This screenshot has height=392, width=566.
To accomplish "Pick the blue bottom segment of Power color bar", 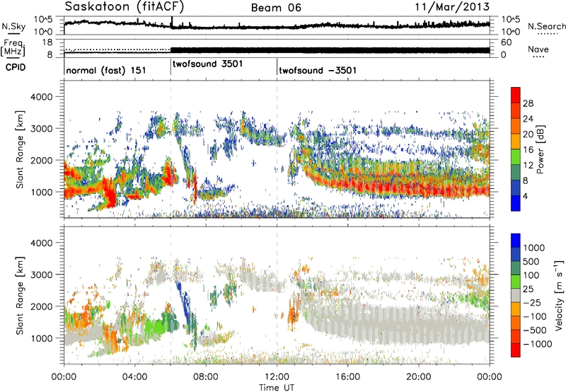I will 516,203.
